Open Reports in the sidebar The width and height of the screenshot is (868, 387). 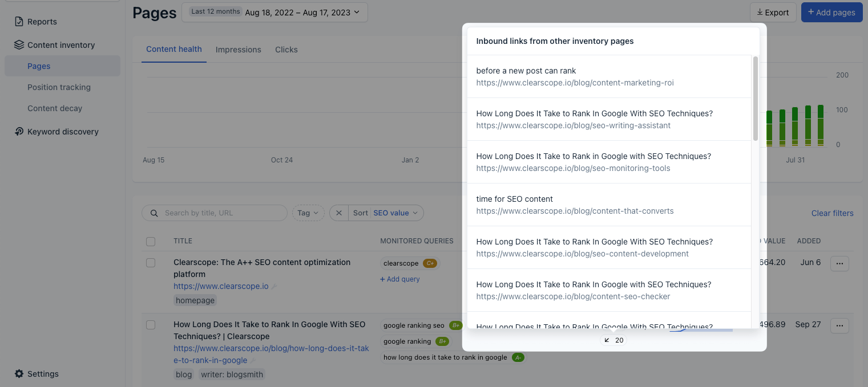42,22
